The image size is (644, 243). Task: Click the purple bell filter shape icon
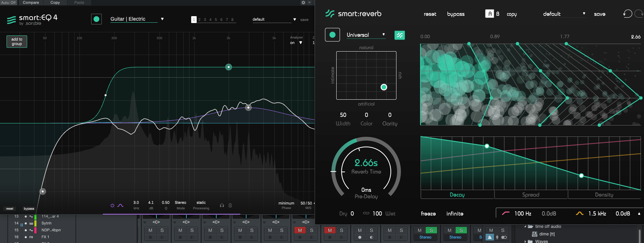click(120, 206)
